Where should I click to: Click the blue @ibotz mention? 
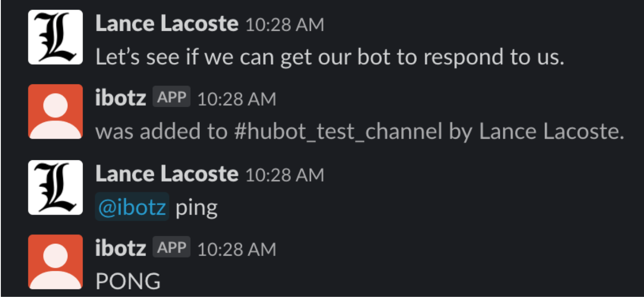[132, 207]
